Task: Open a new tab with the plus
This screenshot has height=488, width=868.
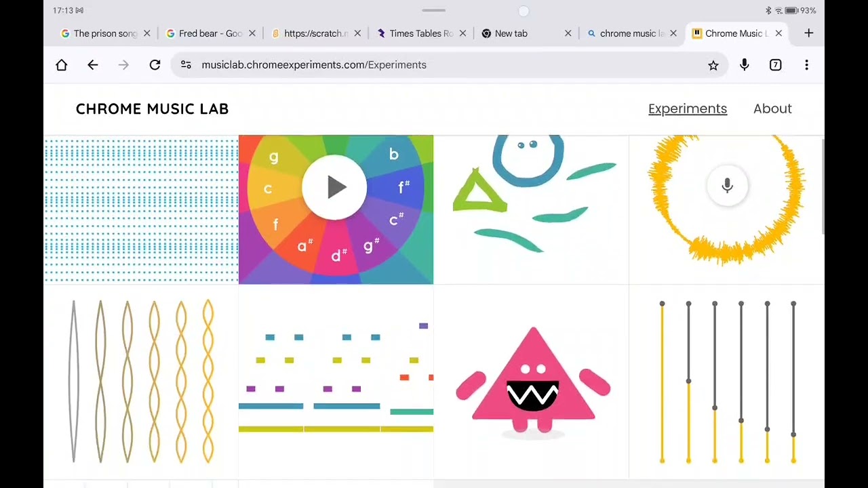Action: coord(808,33)
